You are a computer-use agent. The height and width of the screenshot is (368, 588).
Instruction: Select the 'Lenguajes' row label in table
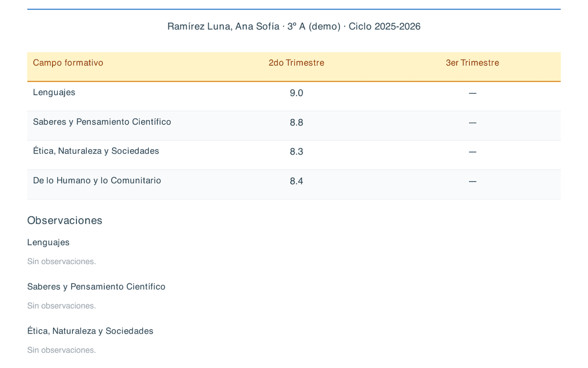point(54,92)
